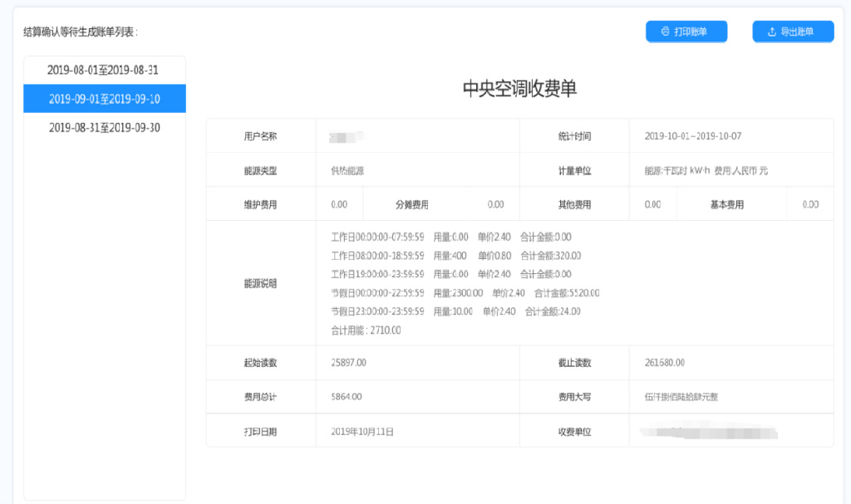Click the 基本费用 label
The width and height of the screenshot is (851, 504).
pos(726,204)
